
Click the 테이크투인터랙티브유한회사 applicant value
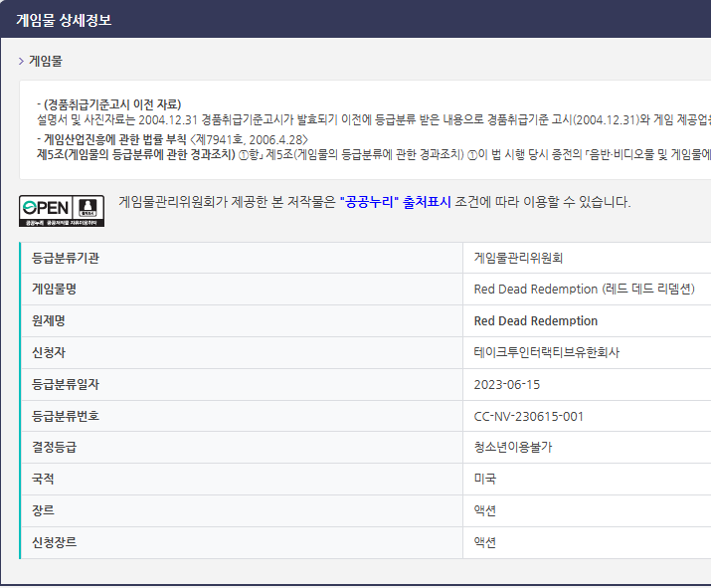[546, 352]
